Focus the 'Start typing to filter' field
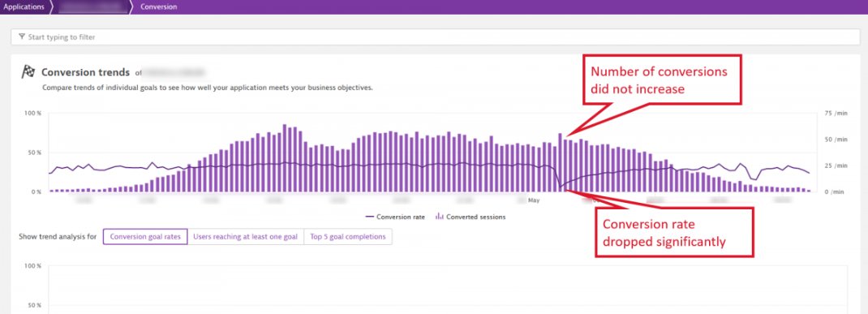The width and height of the screenshot is (868, 314). pos(435,37)
